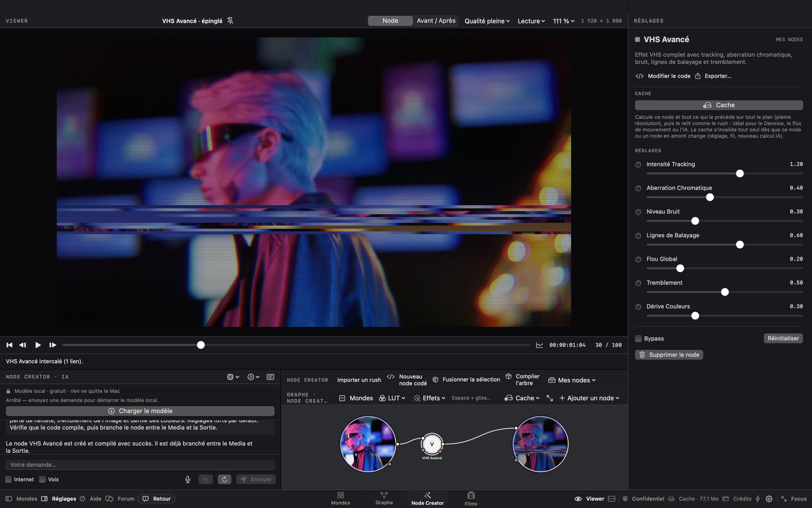Screen dimensions: 812x508
Task: Switch to the Mondes tab in the bottom bar
Action: click(x=341, y=499)
